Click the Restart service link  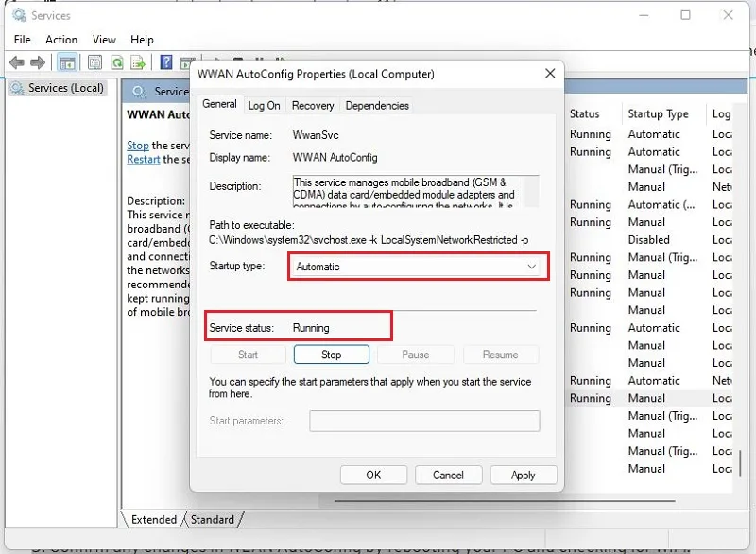(x=144, y=159)
